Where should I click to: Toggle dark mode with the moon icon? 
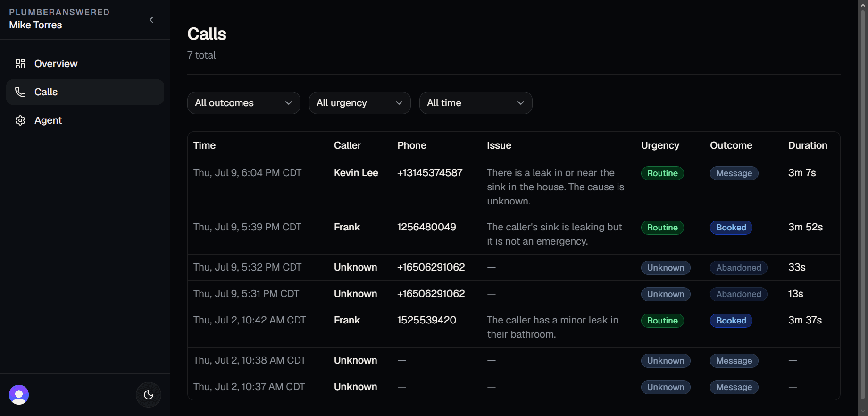pos(149,395)
